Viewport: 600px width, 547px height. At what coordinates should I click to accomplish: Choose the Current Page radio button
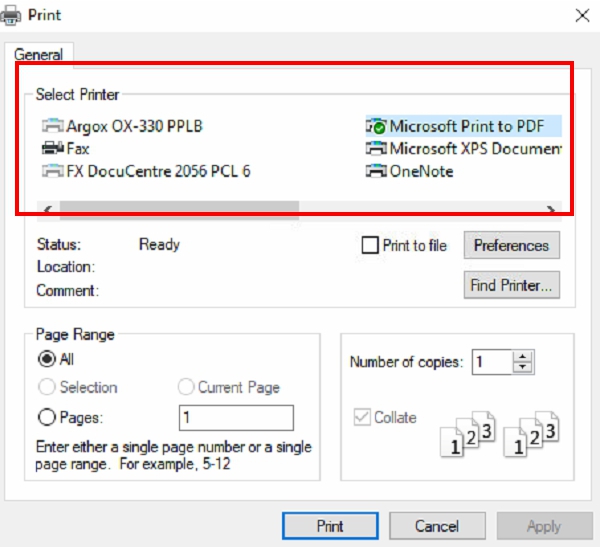tap(186, 387)
